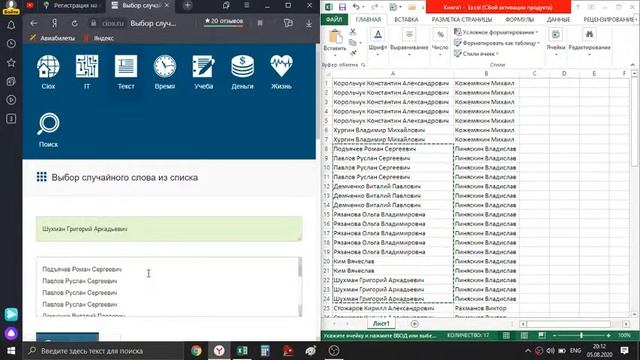Select cell with Ким Вячеслав in row 20

coord(393,261)
